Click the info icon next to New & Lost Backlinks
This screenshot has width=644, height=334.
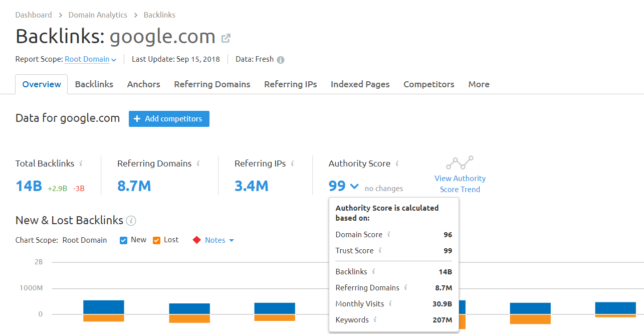tap(131, 221)
